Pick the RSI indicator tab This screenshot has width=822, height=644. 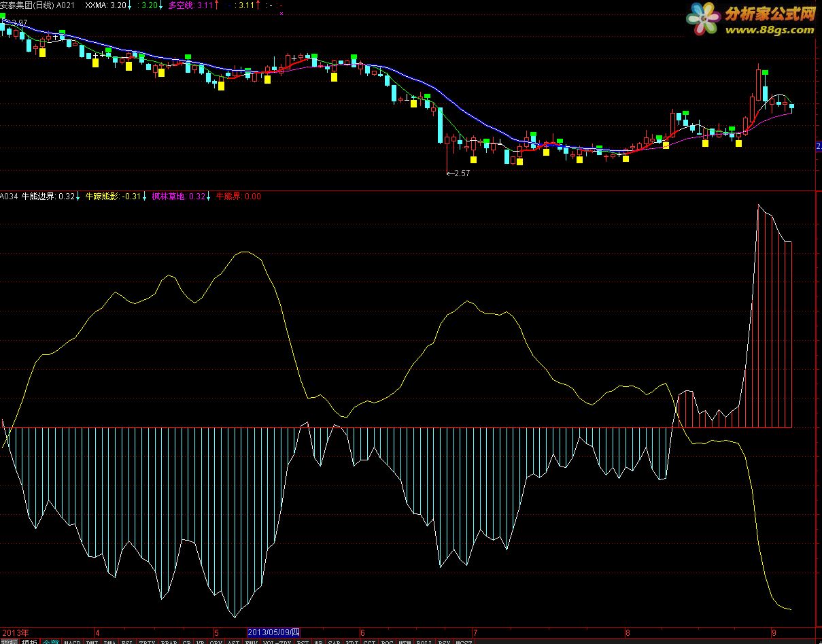click(x=303, y=641)
